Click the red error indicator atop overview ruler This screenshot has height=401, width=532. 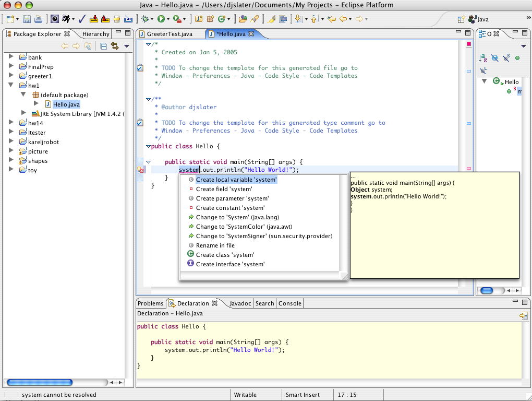click(469, 44)
